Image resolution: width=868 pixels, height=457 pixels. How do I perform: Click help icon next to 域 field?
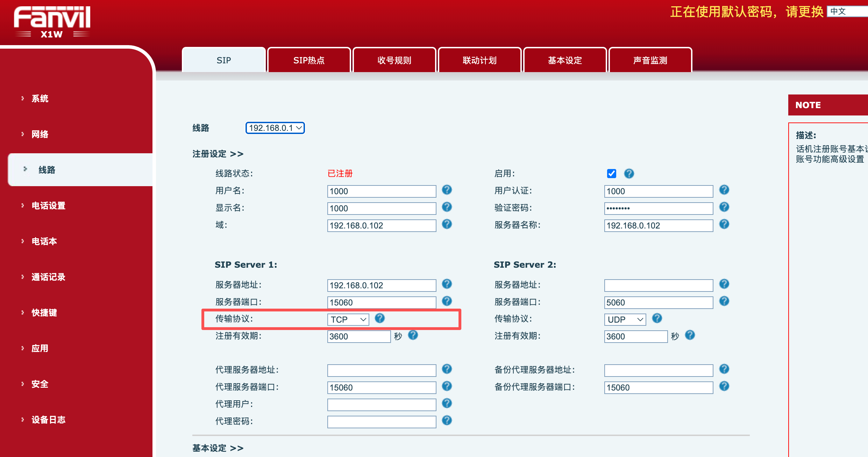tap(447, 224)
